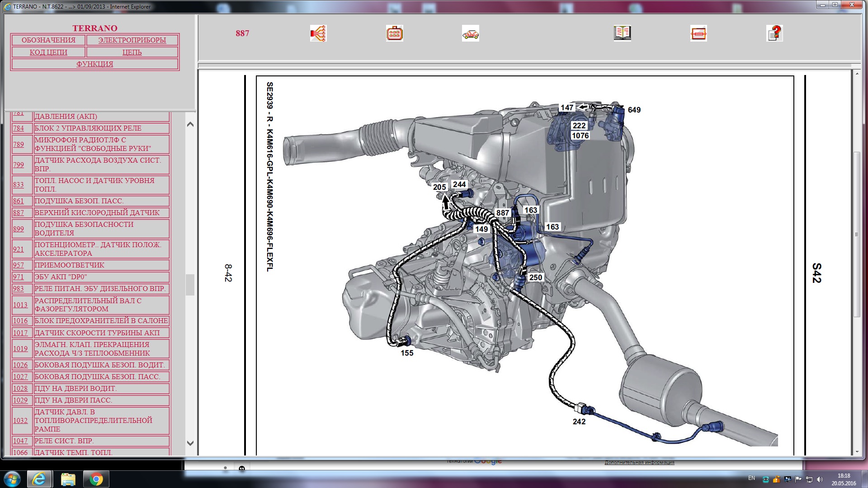
Task: Open component code 1027 link
Action: coord(20,377)
